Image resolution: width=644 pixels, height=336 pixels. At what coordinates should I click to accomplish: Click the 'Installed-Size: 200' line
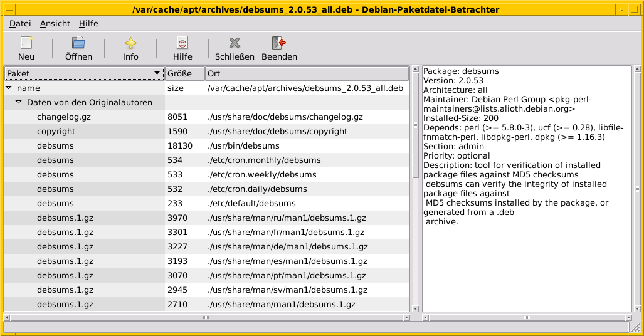(461, 118)
